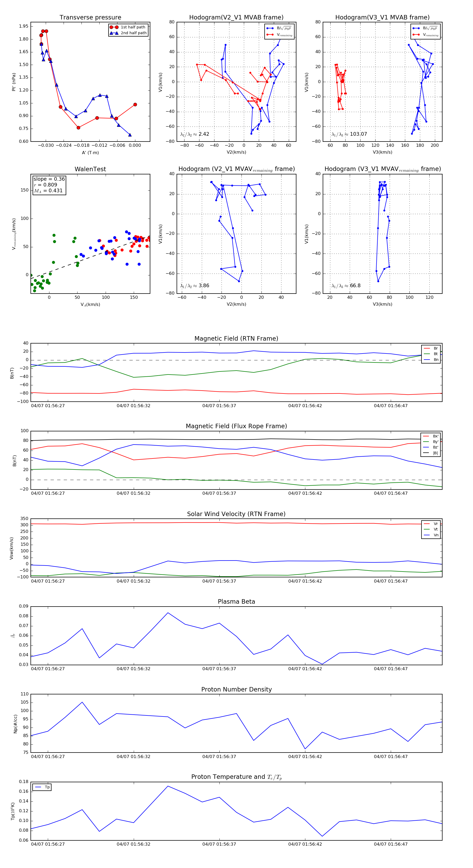The width and height of the screenshot is (473, 868).
Task: Click the '01:56:37' tick under the Flux Rope Frame plot
Action: [219, 493]
